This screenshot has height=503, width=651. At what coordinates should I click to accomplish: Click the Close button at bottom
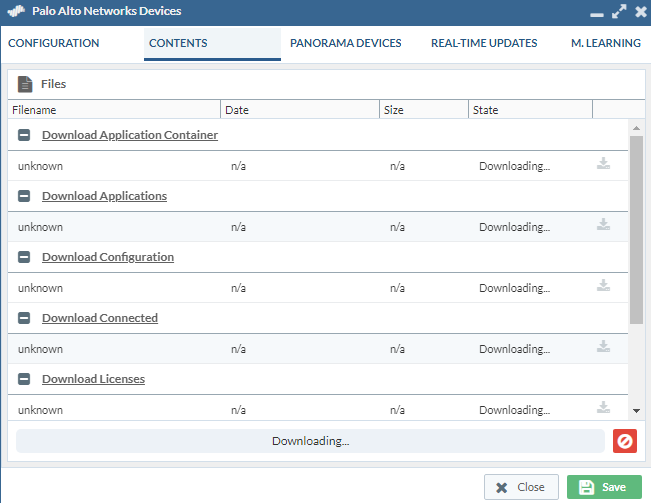521,487
